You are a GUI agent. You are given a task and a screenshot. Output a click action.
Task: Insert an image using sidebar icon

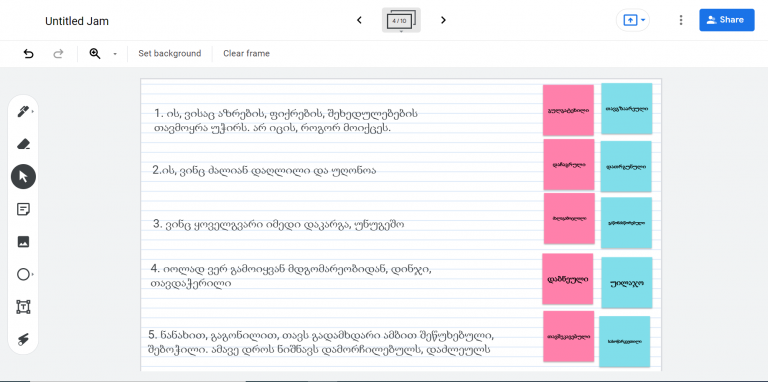pyautogui.click(x=23, y=242)
